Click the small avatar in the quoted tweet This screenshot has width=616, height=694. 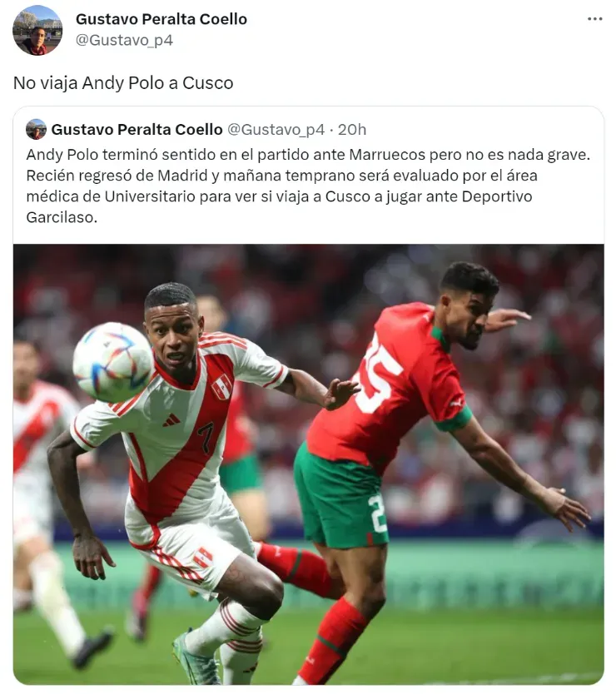(36, 129)
